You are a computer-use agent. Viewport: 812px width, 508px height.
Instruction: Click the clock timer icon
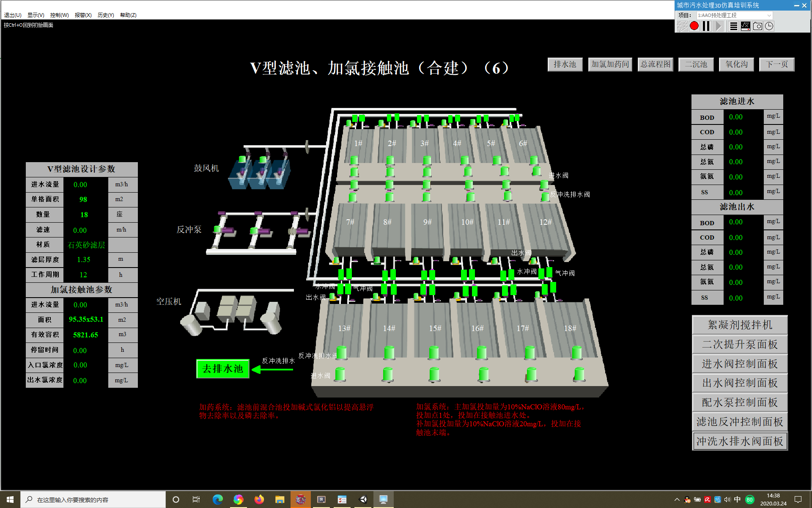[769, 26]
